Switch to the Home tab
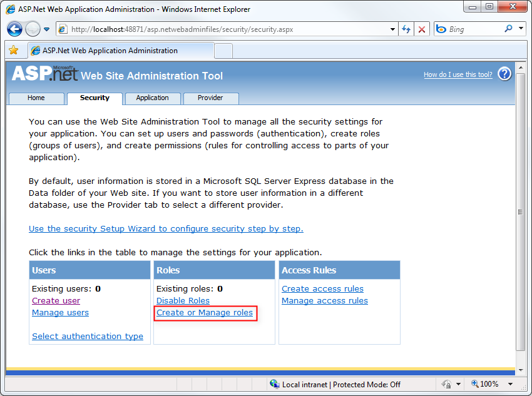This screenshot has height=396, width=532. tap(36, 98)
